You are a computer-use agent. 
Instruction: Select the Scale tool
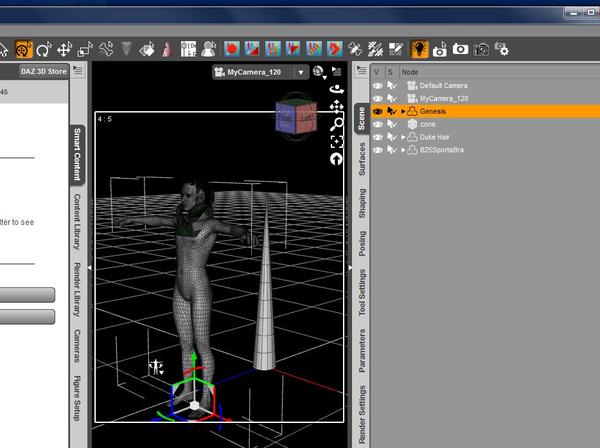coord(85,50)
